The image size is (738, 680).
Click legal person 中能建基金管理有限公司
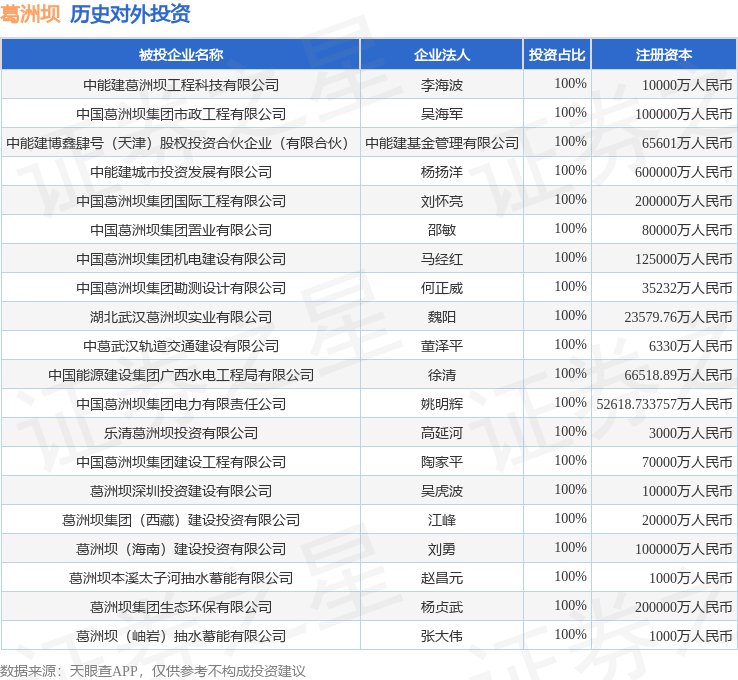tap(441, 143)
